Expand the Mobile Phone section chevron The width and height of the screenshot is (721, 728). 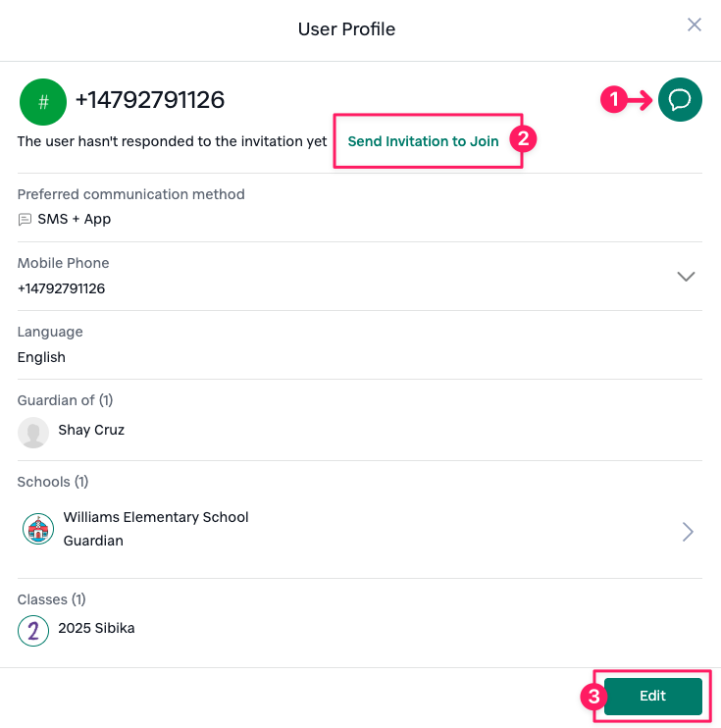pyautogui.click(x=686, y=277)
